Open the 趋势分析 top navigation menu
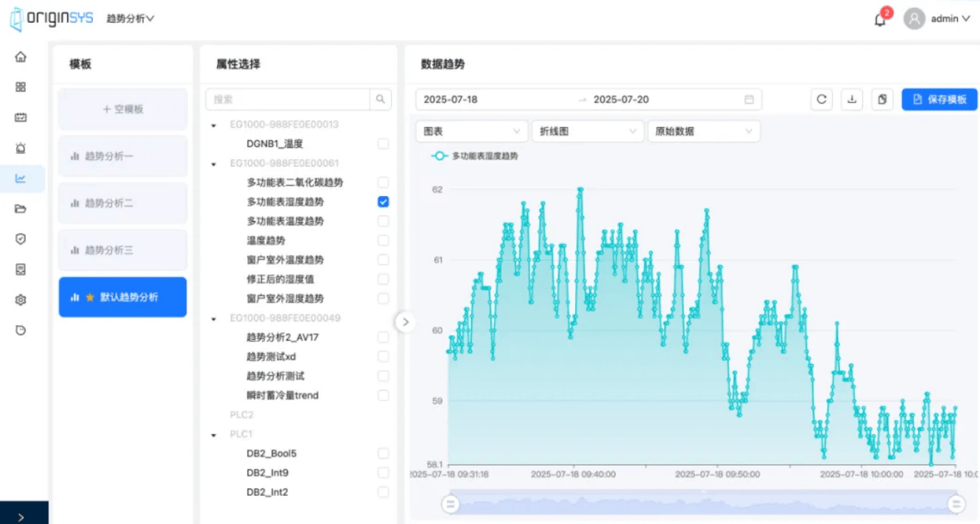Viewport: 980px width, 524px height. click(x=130, y=18)
